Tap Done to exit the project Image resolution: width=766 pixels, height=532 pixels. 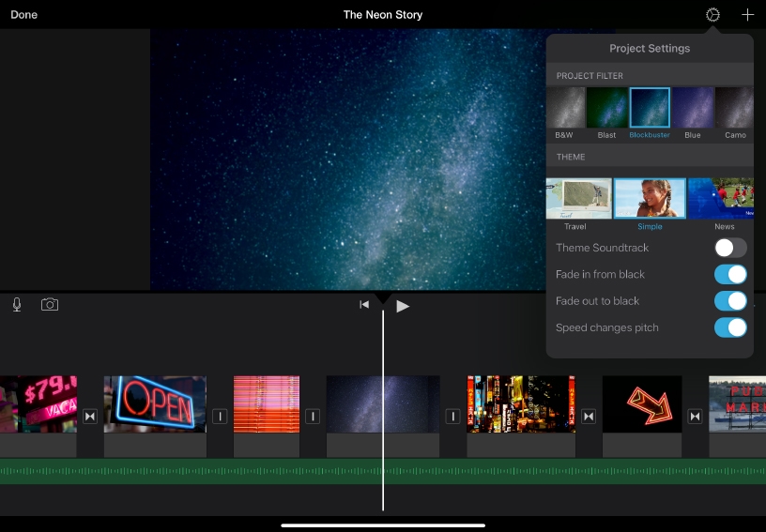pos(24,15)
